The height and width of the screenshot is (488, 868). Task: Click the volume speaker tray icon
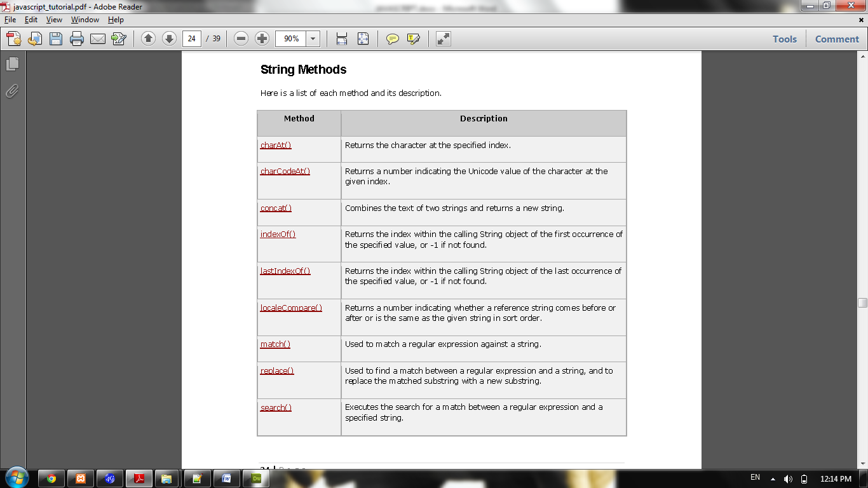pyautogui.click(x=789, y=478)
